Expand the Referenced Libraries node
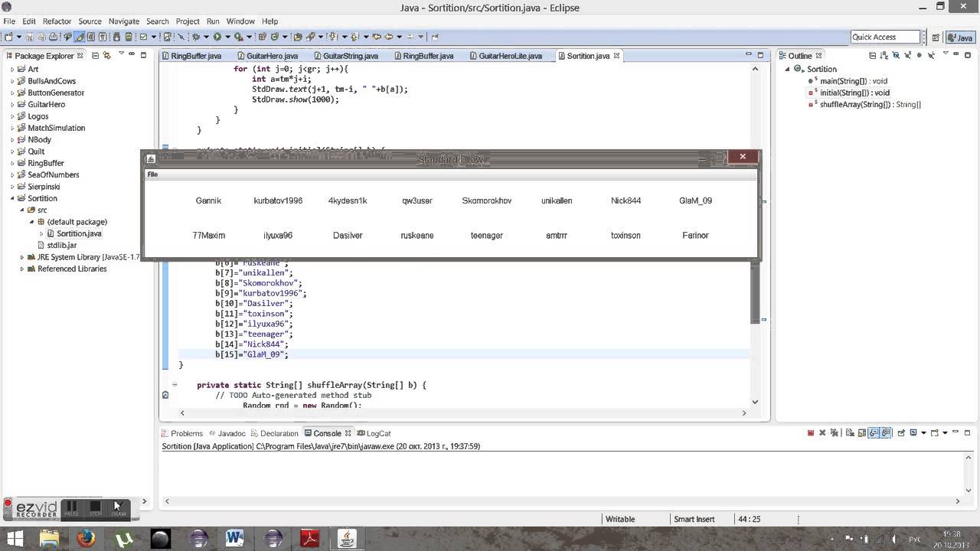 click(22, 269)
